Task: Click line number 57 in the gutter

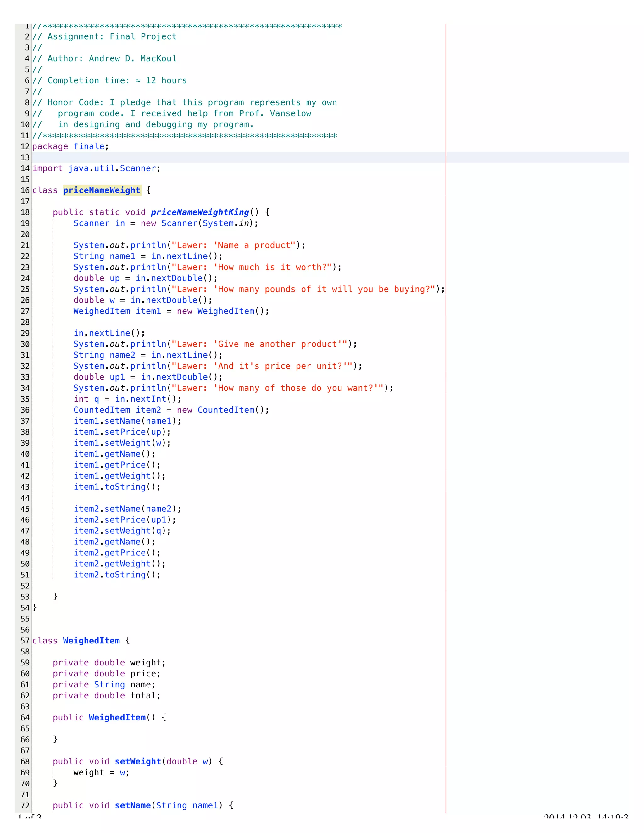Action: (25, 641)
